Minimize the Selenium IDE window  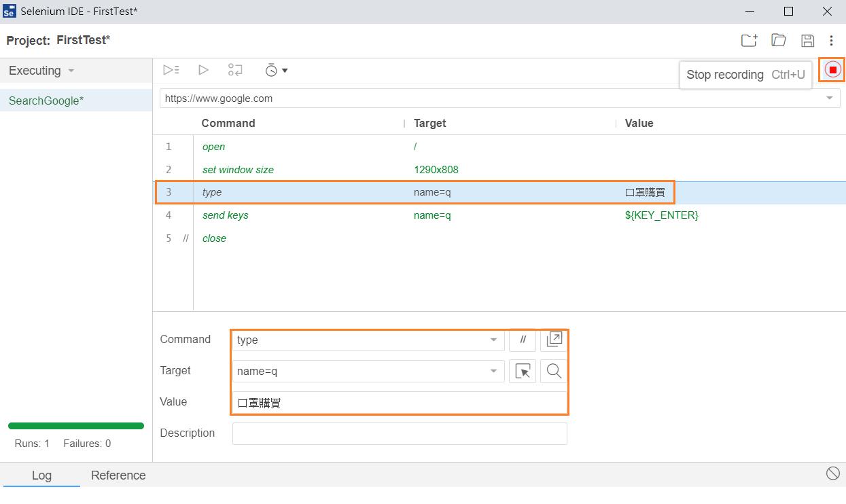(750, 12)
